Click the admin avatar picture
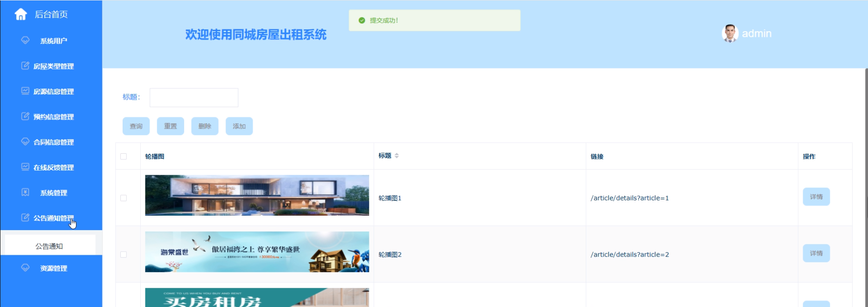868x307 pixels. click(730, 34)
